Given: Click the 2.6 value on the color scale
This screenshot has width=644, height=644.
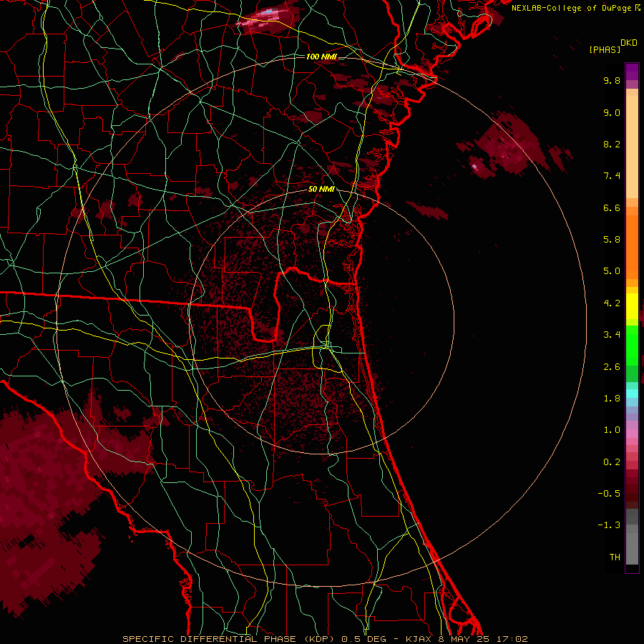Looking at the screenshot, I should pyautogui.click(x=612, y=367).
